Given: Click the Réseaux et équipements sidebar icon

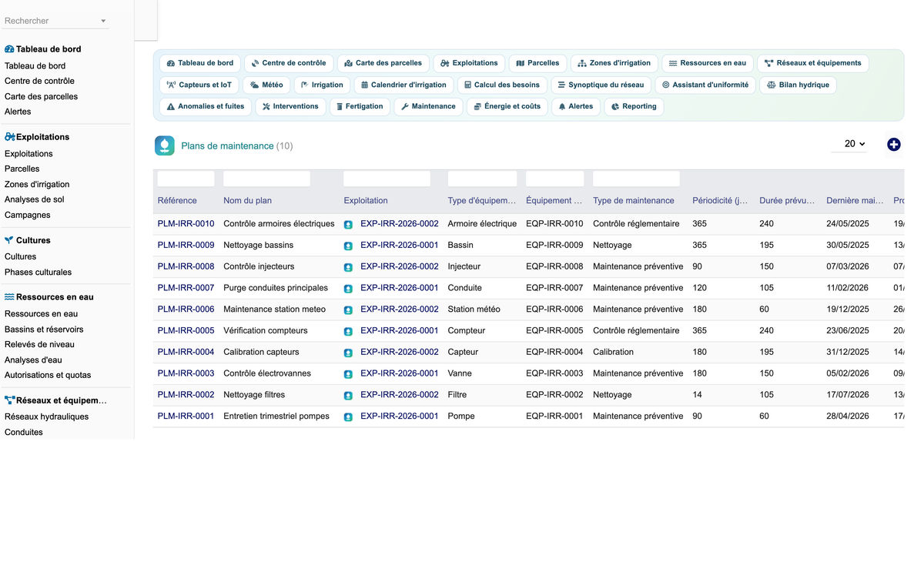Looking at the screenshot, I should pyautogui.click(x=9, y=400).
